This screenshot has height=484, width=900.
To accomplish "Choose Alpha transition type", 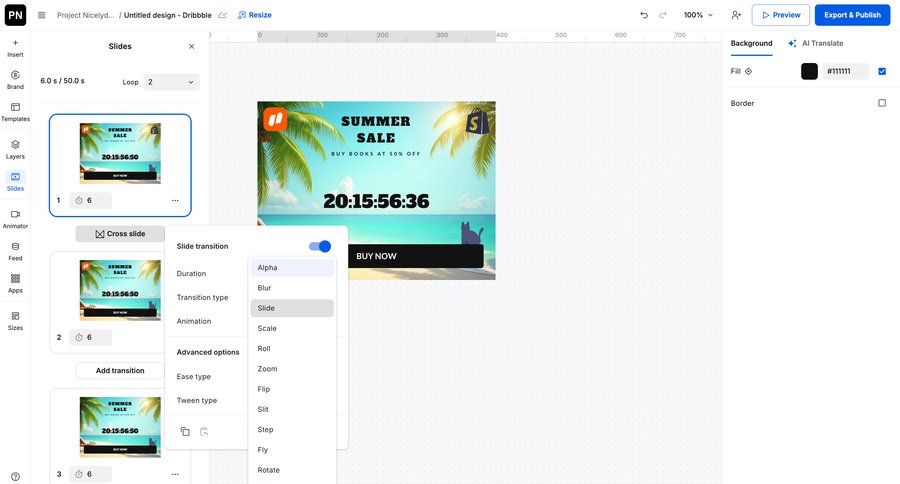I will pos(292,268).
